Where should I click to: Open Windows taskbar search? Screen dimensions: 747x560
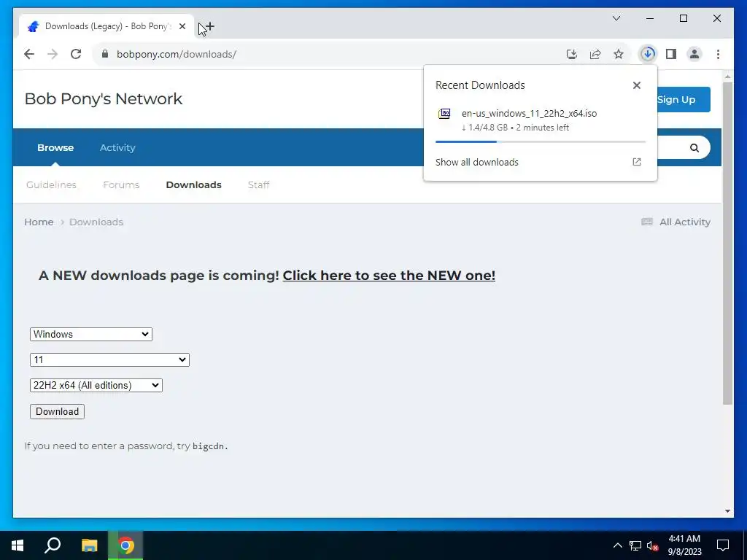pos(53,545)
